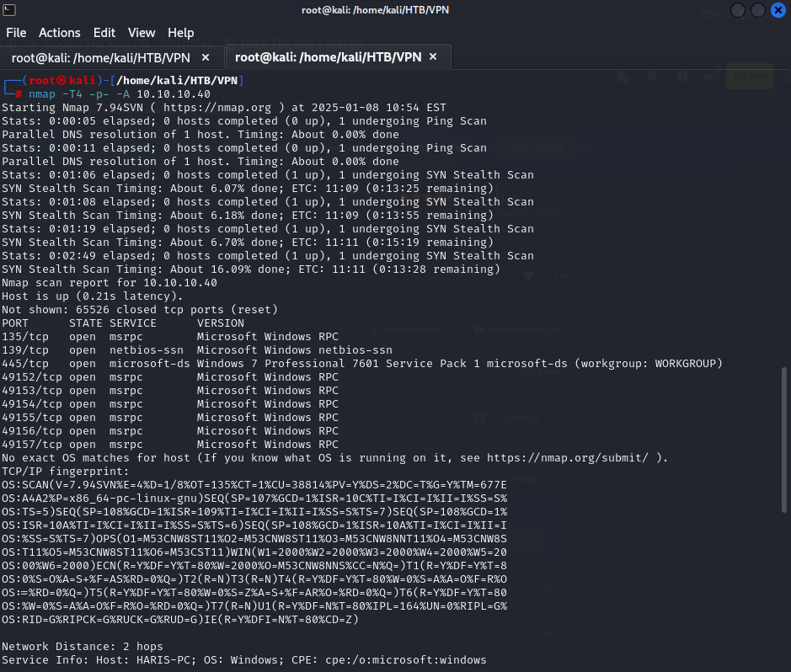Close the active terminal tab using its X icon

point(432,57)
